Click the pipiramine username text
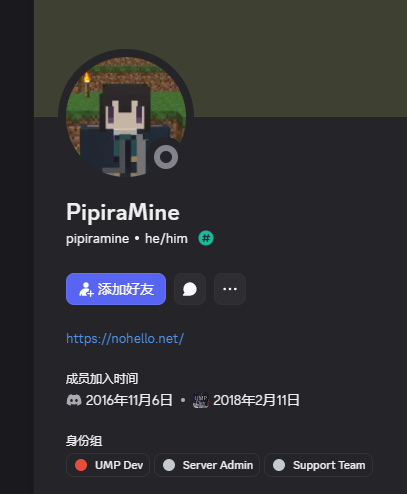The width and height of the screenshot is (407, 494). 98,239
